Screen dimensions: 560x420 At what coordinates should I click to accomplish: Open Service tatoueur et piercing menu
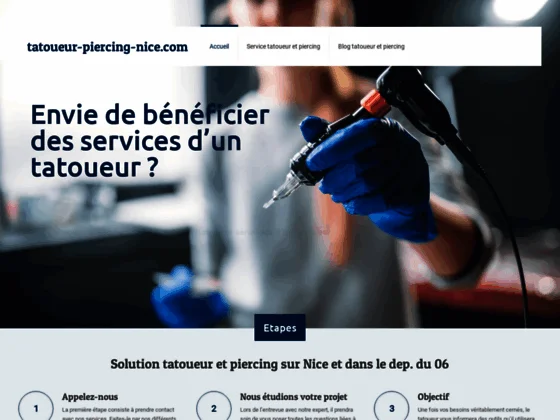pos(283,46)
